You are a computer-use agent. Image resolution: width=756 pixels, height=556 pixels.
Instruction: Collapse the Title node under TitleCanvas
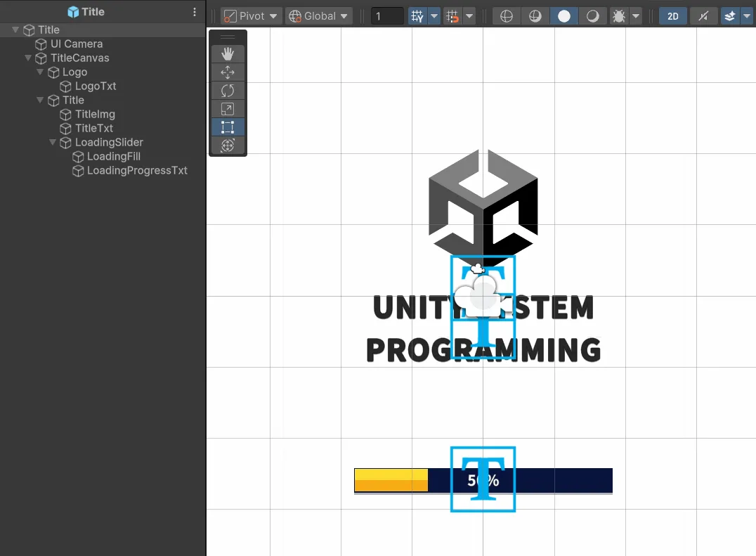[x=40, y=100]
